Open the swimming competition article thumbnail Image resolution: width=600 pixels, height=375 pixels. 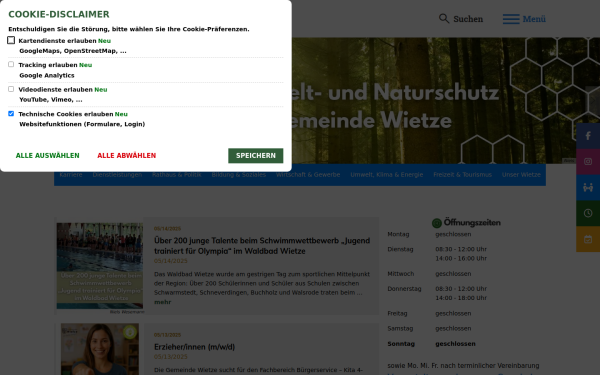[x=100, y=266]
